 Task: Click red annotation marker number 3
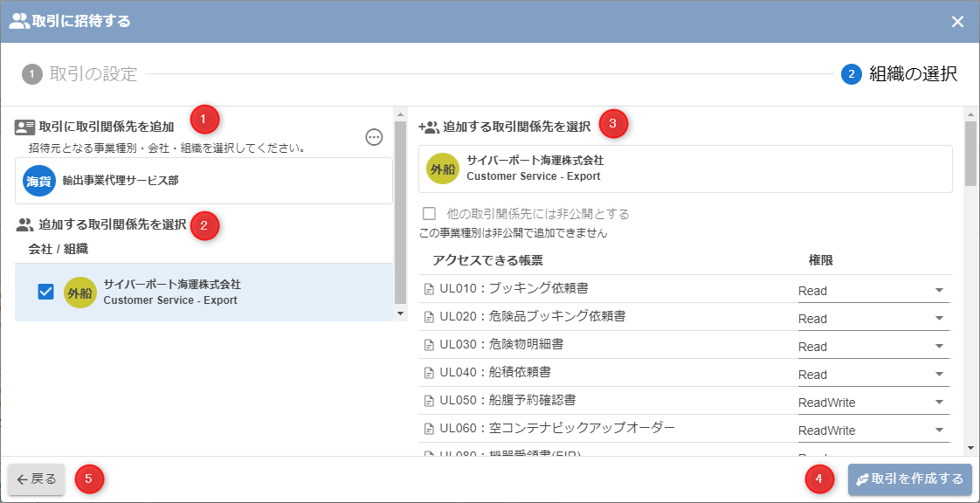tap(612, 124)
